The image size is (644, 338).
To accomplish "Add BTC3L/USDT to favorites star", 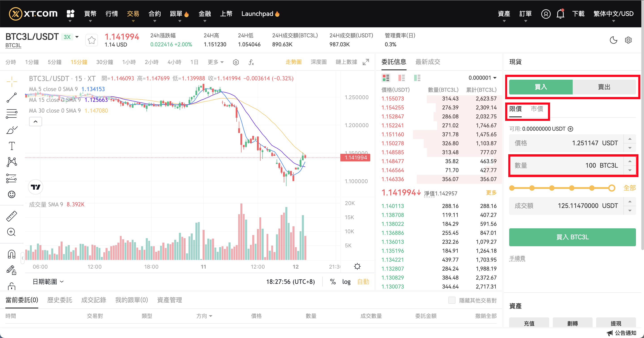I will pos(91,40).
